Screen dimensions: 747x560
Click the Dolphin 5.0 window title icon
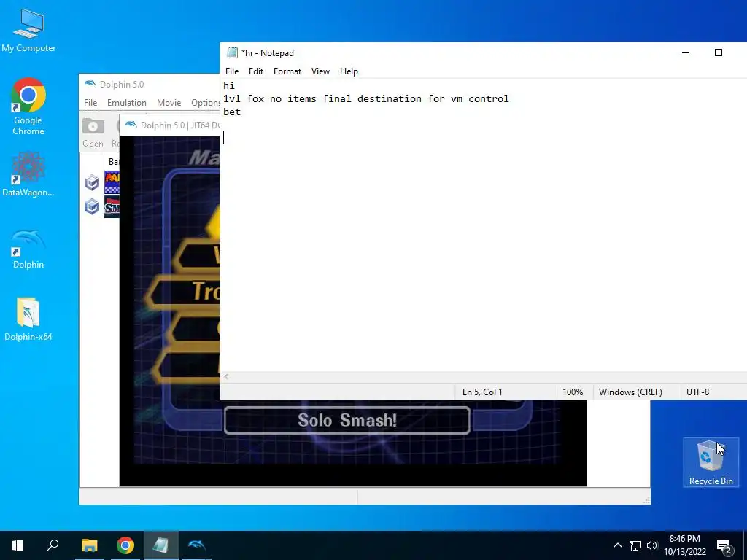point(90,85)
